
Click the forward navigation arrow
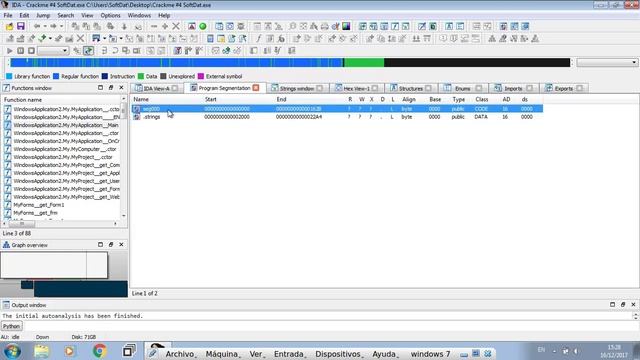click(53, 27)
